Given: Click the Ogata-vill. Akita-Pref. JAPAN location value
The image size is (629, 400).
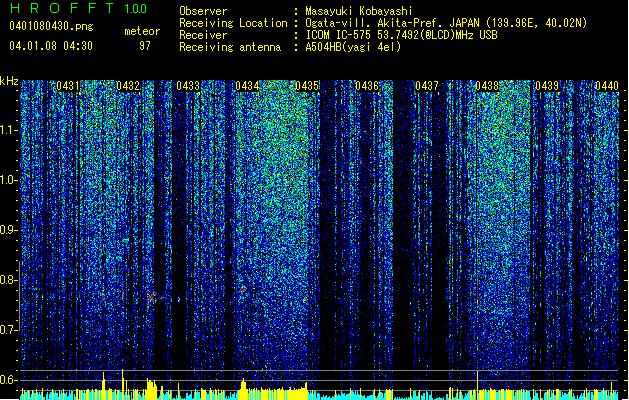Looking at the screenshot, I should click(x=446, y=23).
